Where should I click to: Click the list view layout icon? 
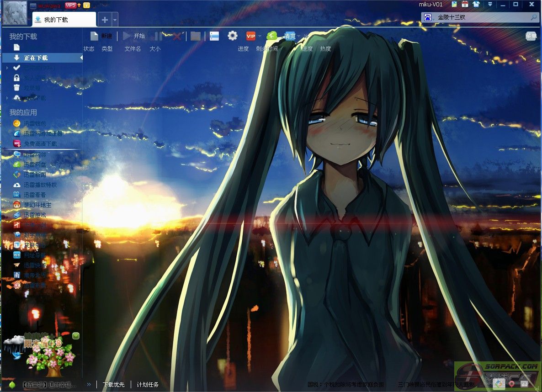pos(214,36)
